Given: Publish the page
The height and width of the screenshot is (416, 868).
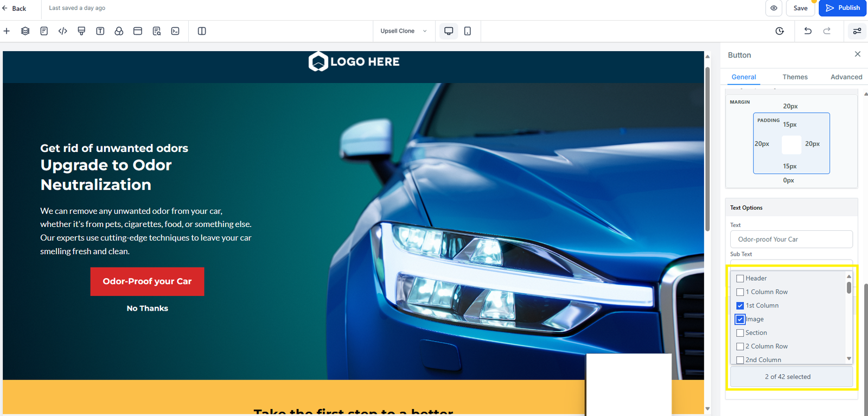Looking at the screenshot, I should tap(843, 8).
